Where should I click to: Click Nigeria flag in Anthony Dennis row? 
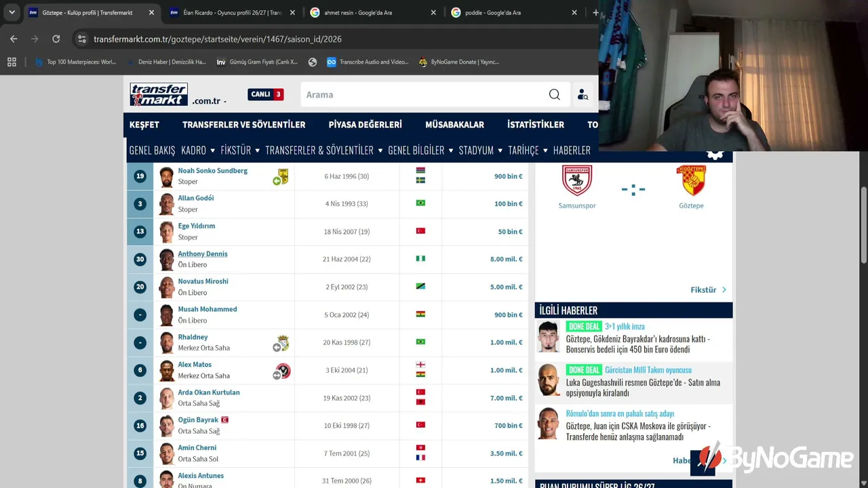click(x=420, y=259)
